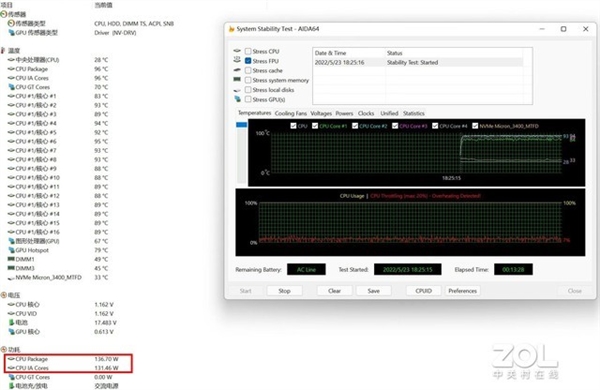This screenshot has height=390, width=600.
Task: Click the 电池 battery voltage row icon
Action: 11,322
